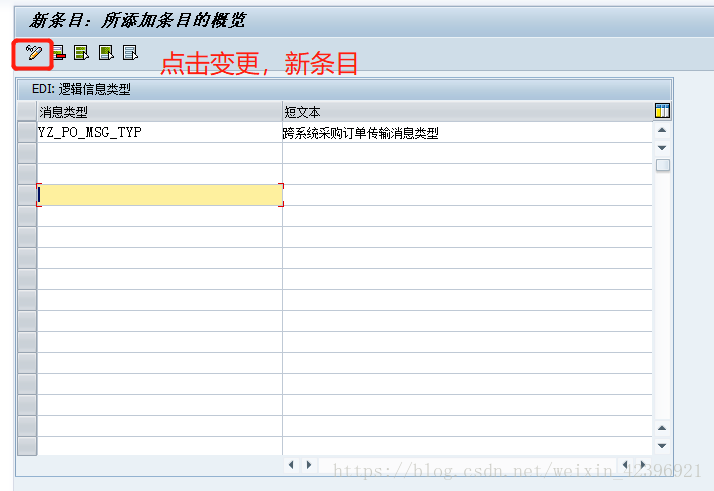Screen dimensions: 714x491
Task: Click the 消息类型 column header
Action: pyautogui.click(x=159, y=112)
